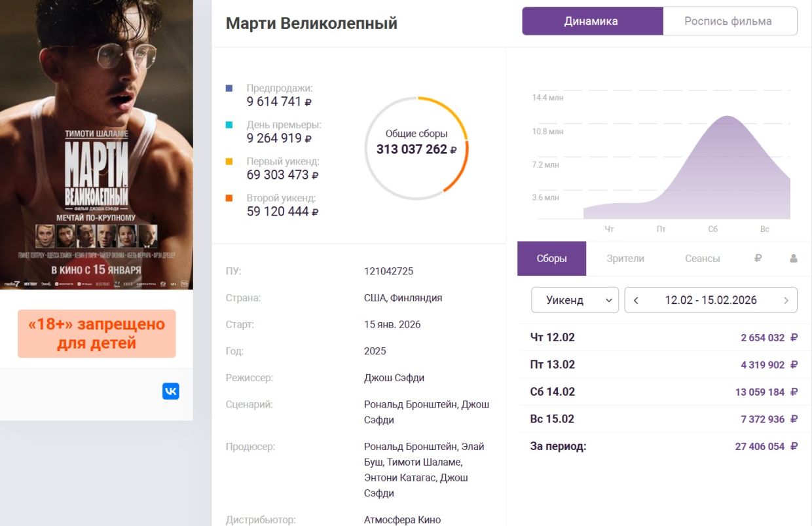Click the yellow Первый уикенд legend marker
Image resolution: width=812 pixels, height=526 pixels.
[x=229, y=161]
